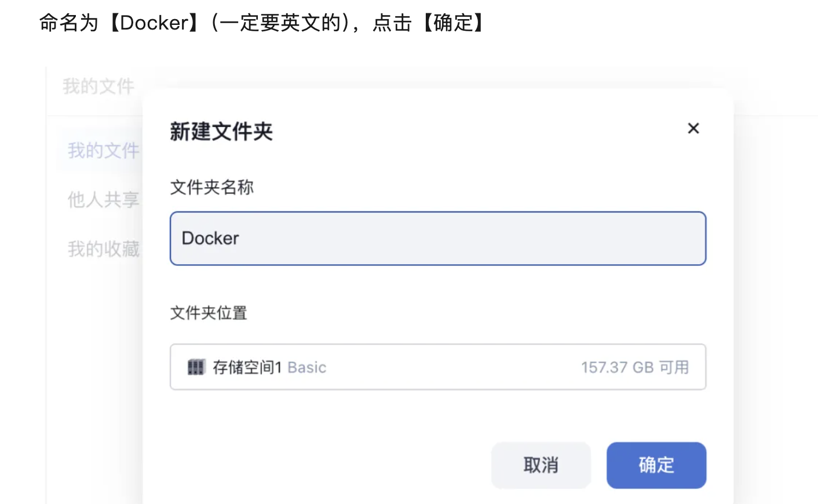
Task: Click the 157.37 GB 可用 capacity text
Action: point(634,367)
